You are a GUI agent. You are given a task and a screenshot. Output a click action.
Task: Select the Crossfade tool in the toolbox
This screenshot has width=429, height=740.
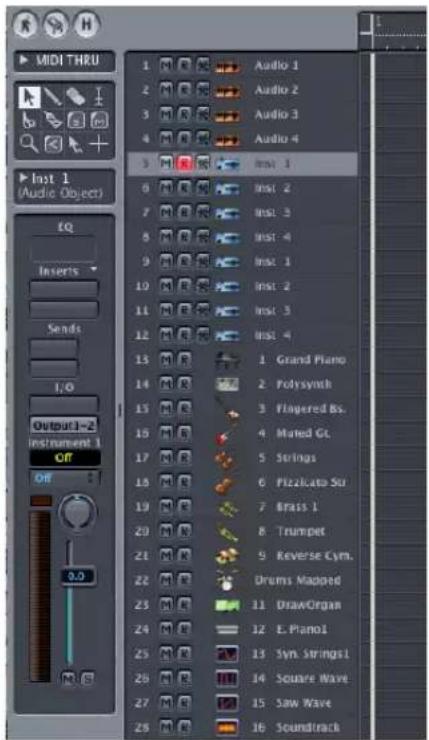53,144
